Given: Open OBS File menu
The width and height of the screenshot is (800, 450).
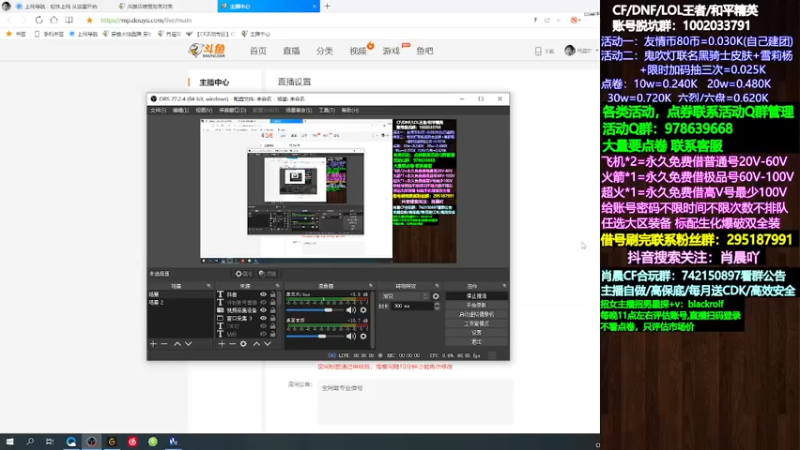Looking at the screenshot, I should 158,110.
